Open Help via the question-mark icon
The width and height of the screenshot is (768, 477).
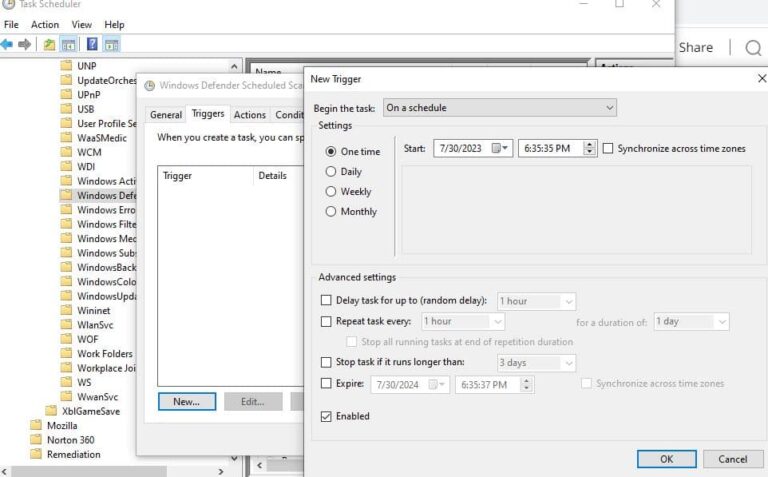[92, 44]
